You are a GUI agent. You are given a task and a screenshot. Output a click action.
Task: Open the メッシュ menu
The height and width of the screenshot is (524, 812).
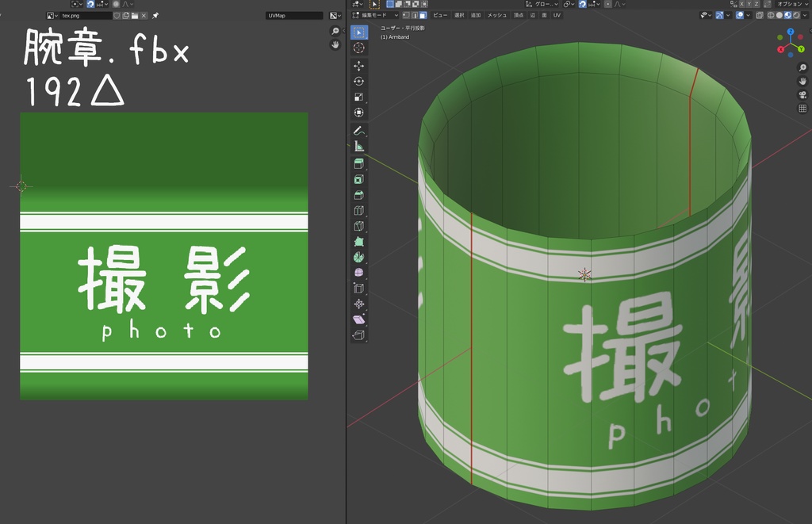[x=495, y=15]
